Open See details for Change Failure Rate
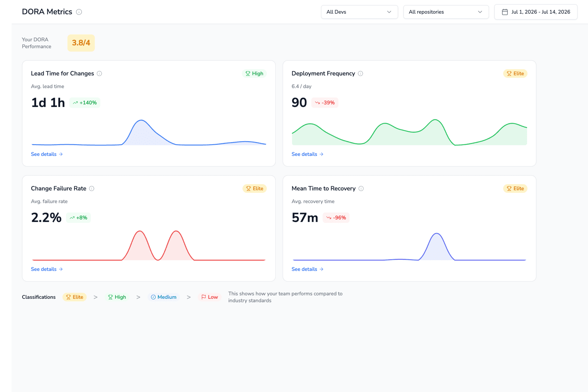 pos(47,269)
